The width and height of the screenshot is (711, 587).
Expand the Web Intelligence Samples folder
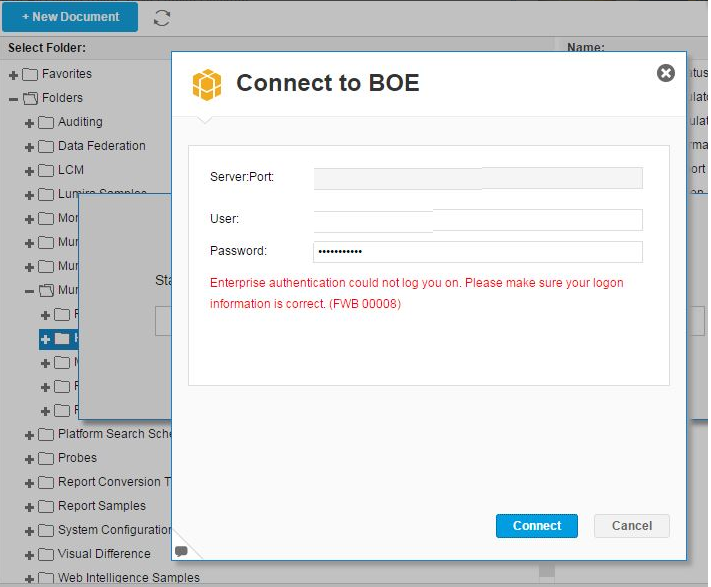coord(29,579)
